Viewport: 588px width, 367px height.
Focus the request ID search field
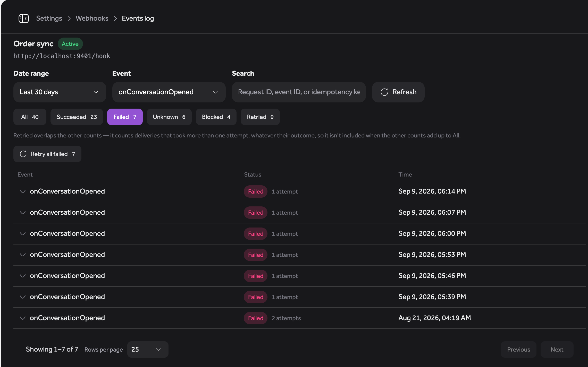pos(299,92)
